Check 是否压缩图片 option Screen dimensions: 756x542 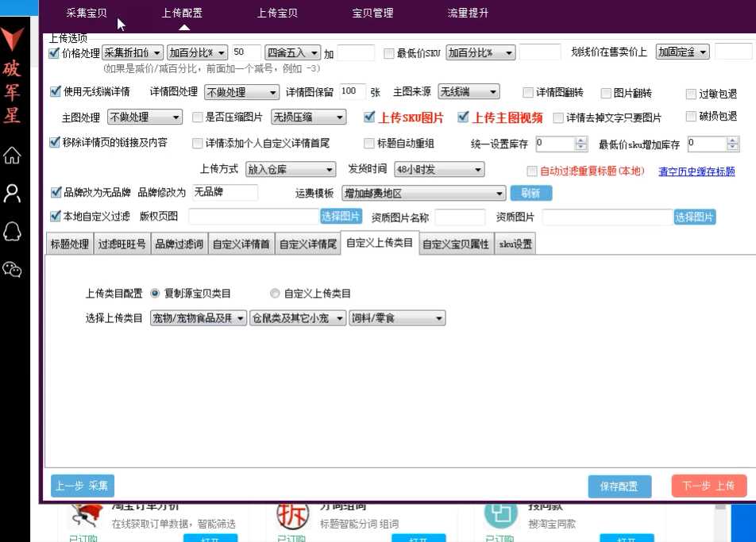[x=197, y=117]
